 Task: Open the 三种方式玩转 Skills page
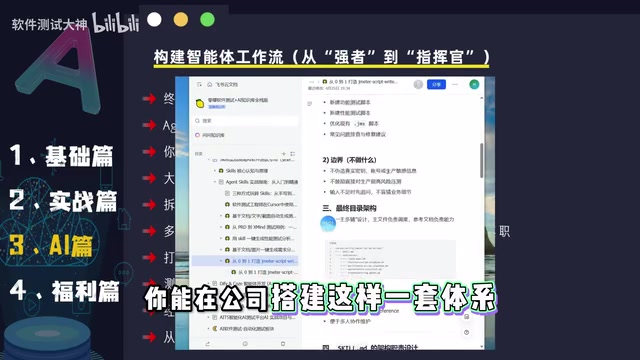tap(263, 193)
